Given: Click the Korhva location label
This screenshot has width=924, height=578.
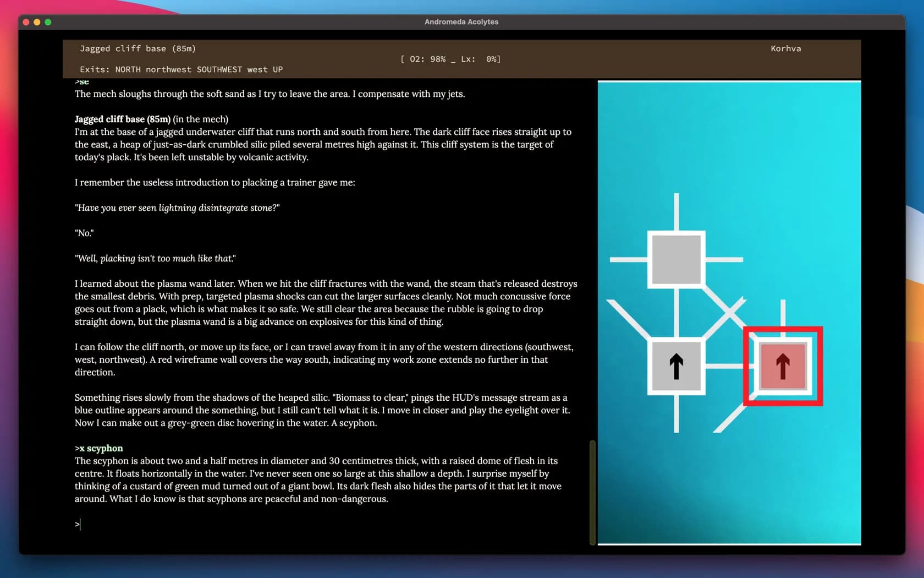Looking at the screenshot, I should point(785,48).
